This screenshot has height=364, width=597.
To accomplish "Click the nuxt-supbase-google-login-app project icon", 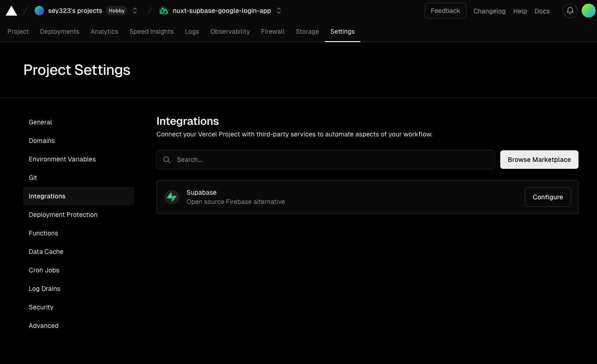I will [163, 10].
